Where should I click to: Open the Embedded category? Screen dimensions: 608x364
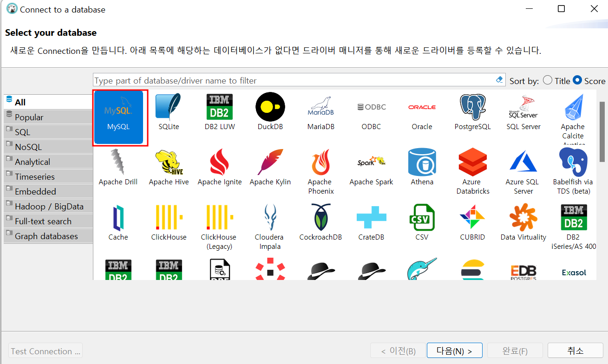[x=48, y=191]
